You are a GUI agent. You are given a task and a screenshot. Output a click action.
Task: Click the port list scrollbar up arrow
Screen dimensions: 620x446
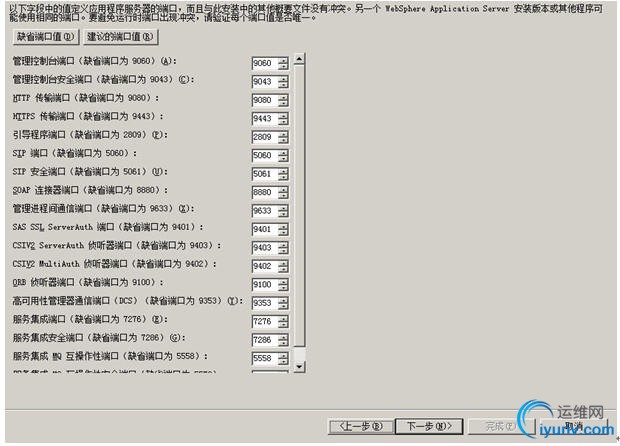pyautogui.click(x=299, y=59)
